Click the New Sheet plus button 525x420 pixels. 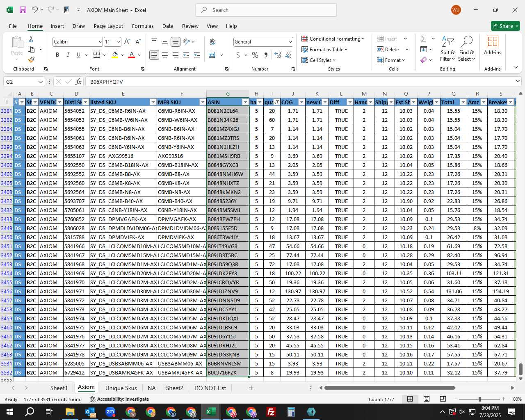point(251,388)
